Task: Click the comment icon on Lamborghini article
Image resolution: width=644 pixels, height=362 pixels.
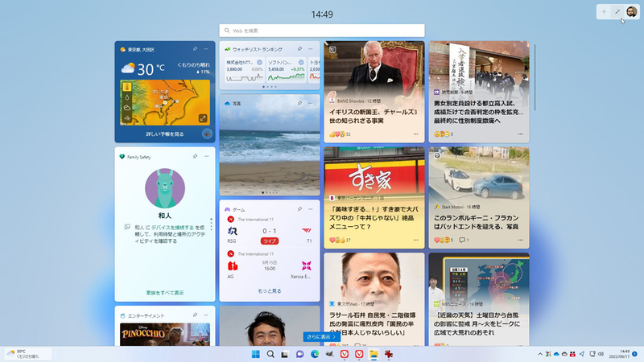Action: [x=461, y=240]
